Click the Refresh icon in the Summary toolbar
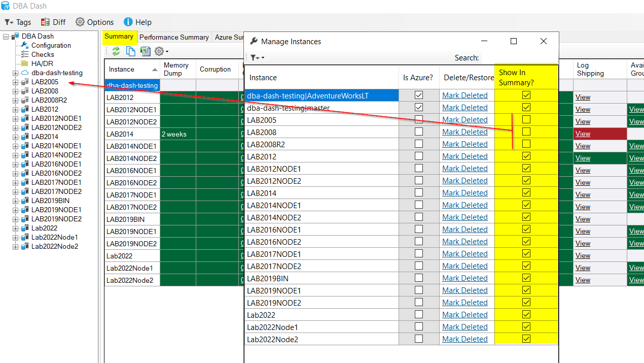The height and width of the screenshot is (363, 644). [x=116, y=51]
